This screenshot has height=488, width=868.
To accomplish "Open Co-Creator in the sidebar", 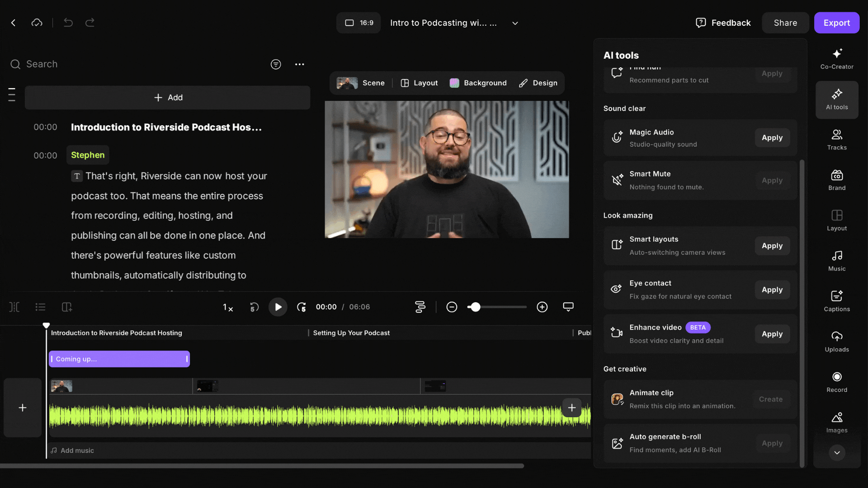I will (837, 59).
